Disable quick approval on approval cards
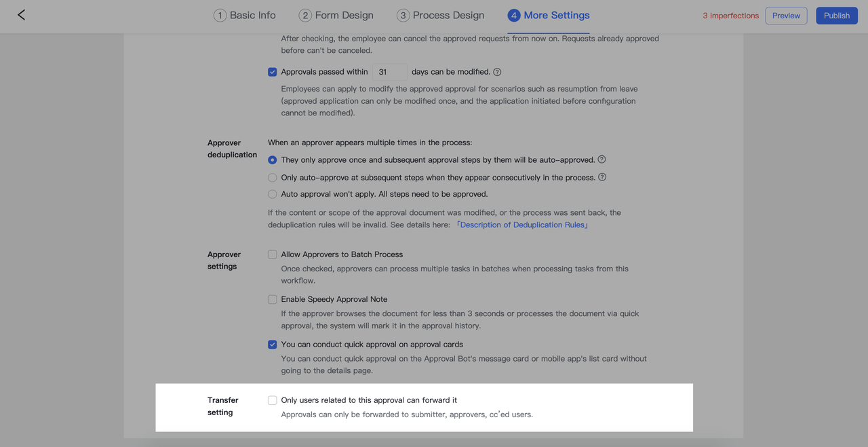Image resolution: width=868 pixels, height=447 pixels. (273, 345)
